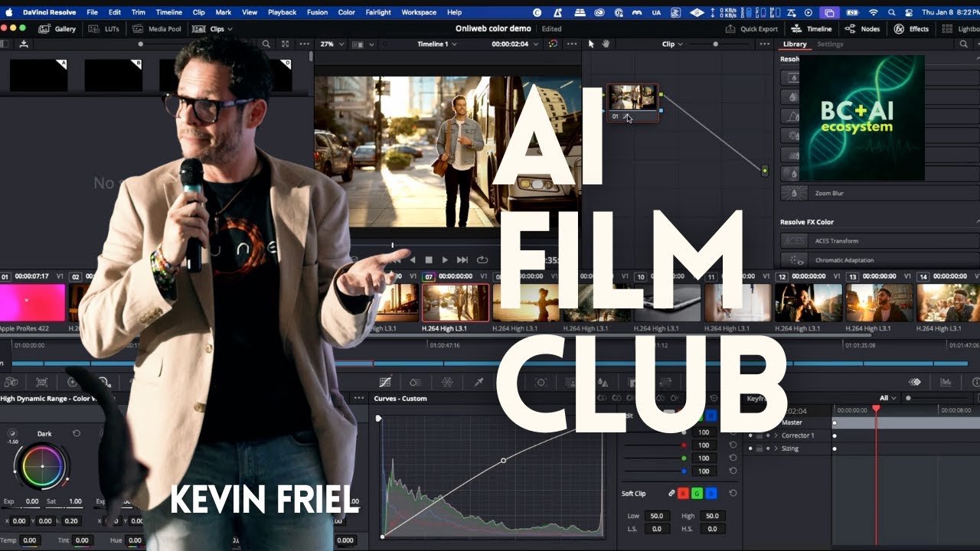This screenshot has height=551, width=980.
Task: Open the Effects library button
Action: (x=911, y=28)
